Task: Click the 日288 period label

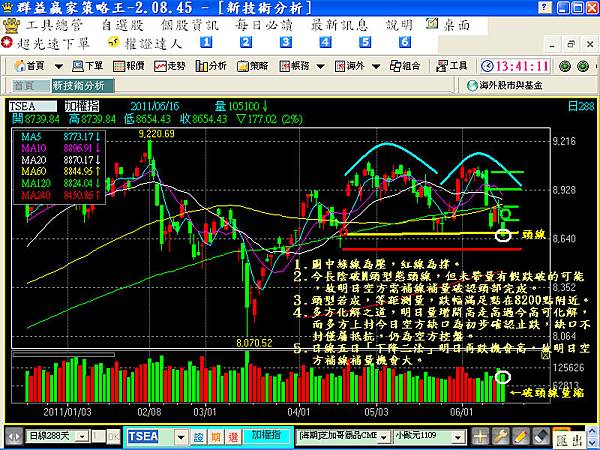Action: [x=581, y=106]
